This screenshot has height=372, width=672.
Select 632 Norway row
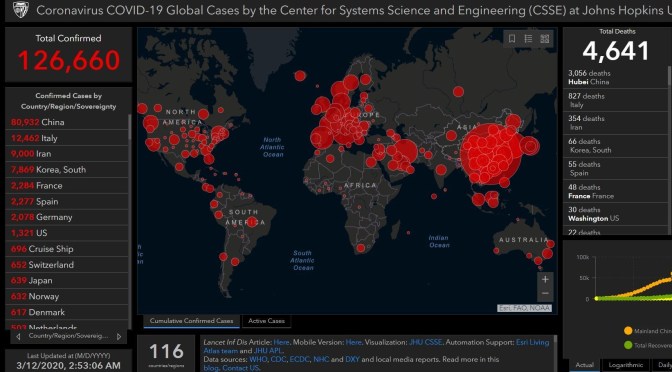(x=67, y=297)
